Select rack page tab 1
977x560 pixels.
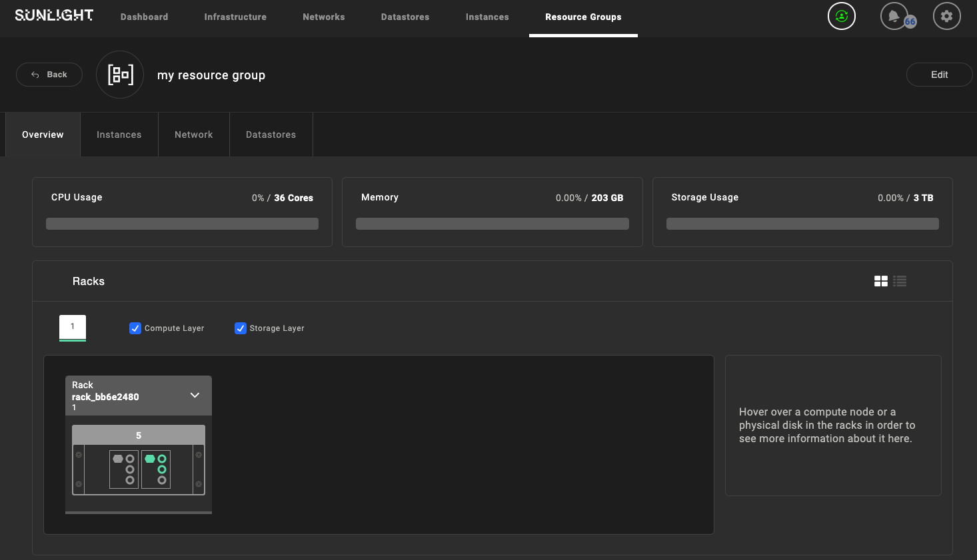[73, 327]
